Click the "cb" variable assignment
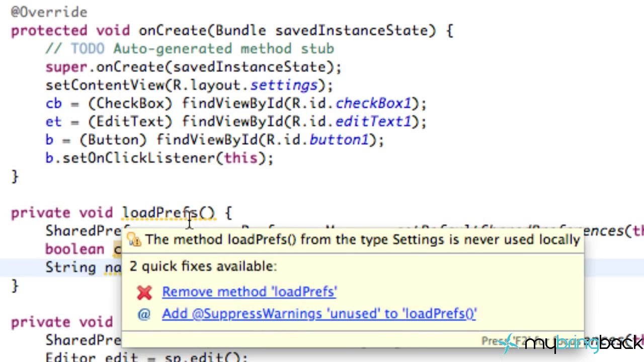Viewport: 644px width, 362px height. [x=53, y=104]
